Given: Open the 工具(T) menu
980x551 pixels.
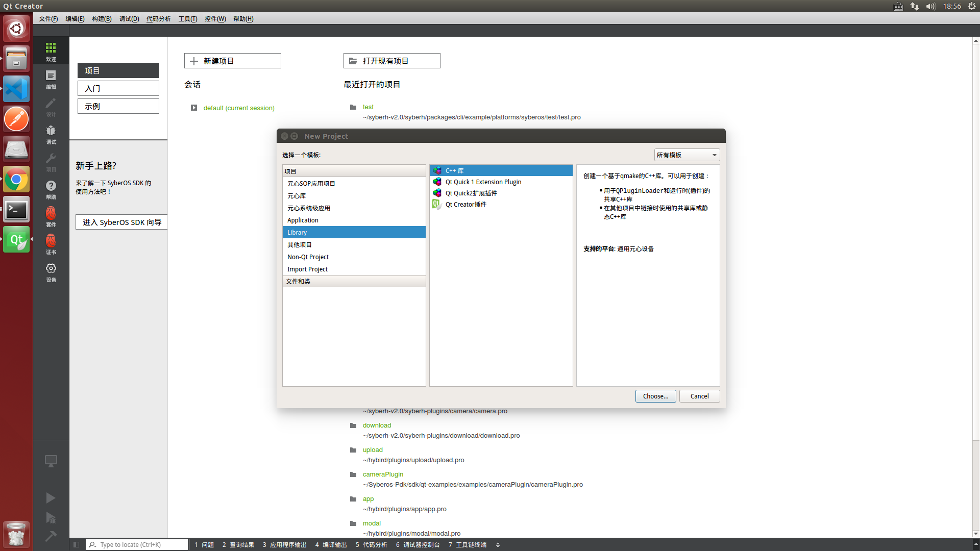Looking at the screenshot, I should click(188, 18).
